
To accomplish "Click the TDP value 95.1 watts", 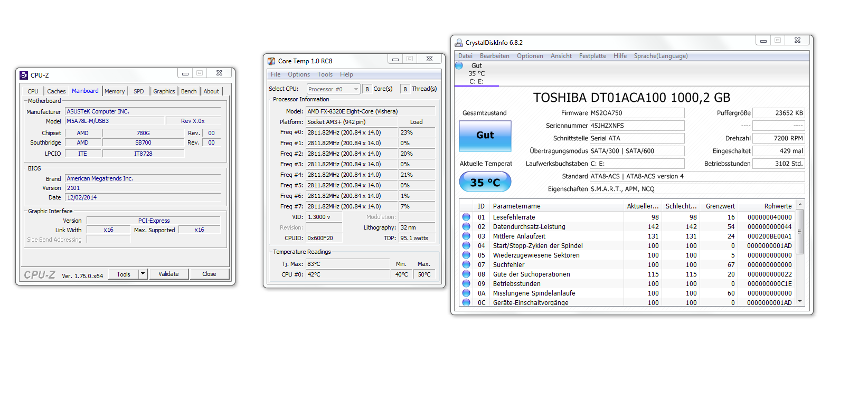I will point(417,238).
